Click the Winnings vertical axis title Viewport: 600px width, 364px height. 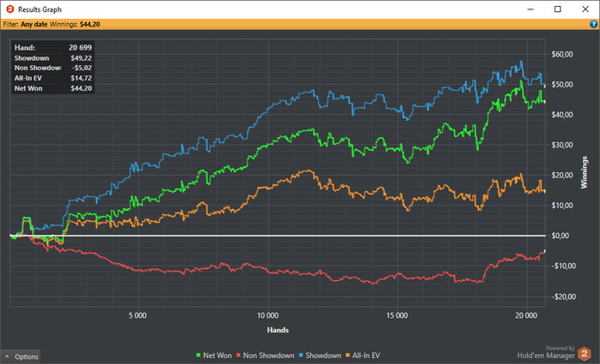(x=584, y=172)
